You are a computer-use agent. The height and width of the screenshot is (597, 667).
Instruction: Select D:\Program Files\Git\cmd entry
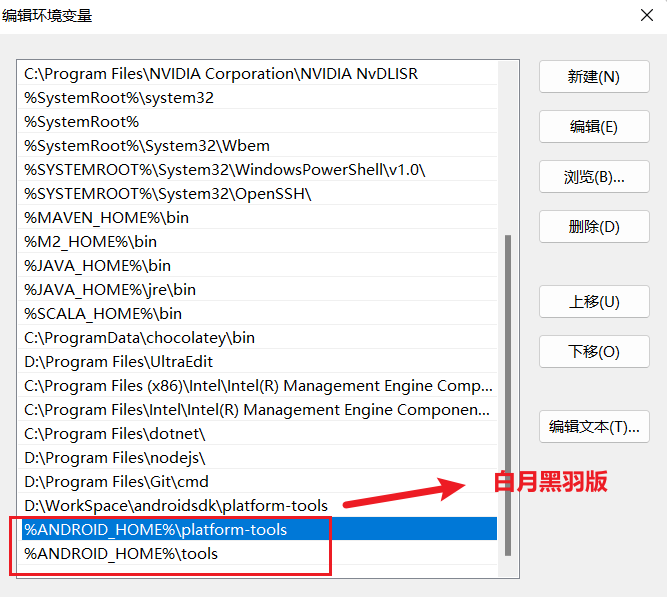pos(257,482)
